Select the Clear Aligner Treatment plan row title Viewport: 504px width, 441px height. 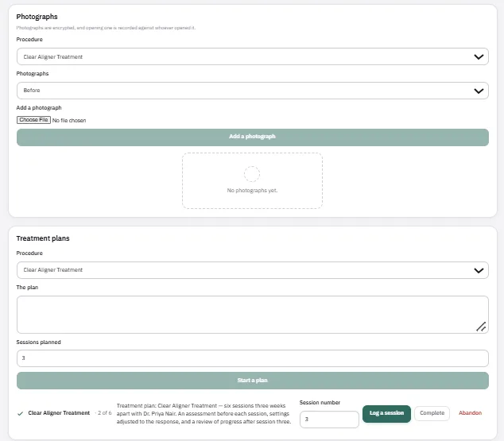tap(59, 413)
